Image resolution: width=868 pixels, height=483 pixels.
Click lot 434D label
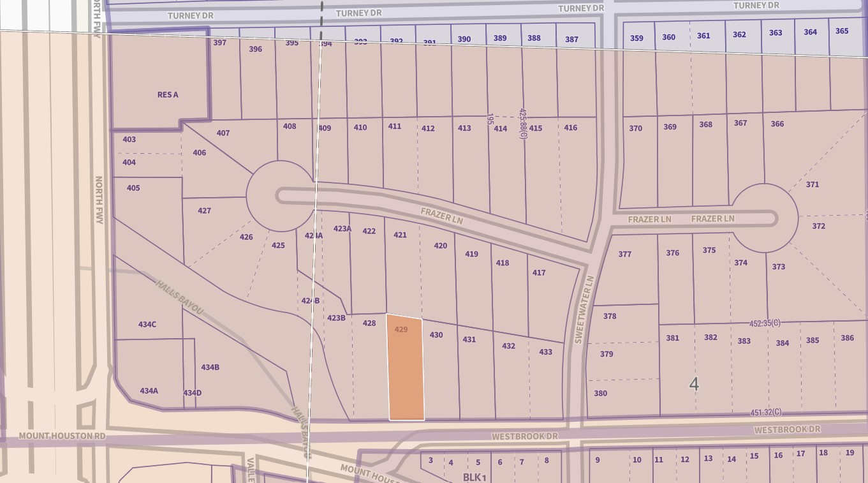pos(193,392)
